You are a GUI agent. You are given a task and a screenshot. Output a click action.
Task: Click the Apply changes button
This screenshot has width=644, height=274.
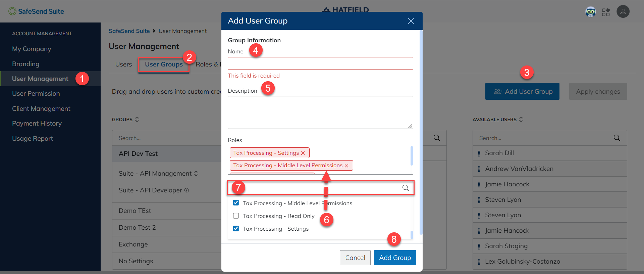click(x=598, y=91)
